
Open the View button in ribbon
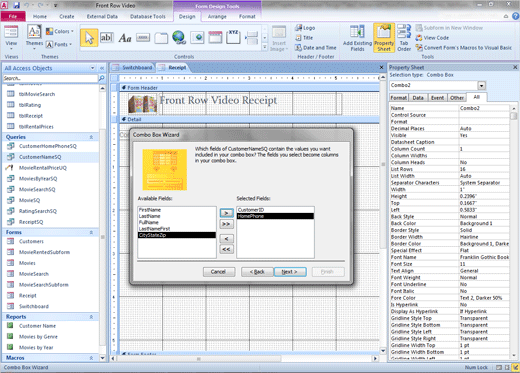[x=11, y=36]
